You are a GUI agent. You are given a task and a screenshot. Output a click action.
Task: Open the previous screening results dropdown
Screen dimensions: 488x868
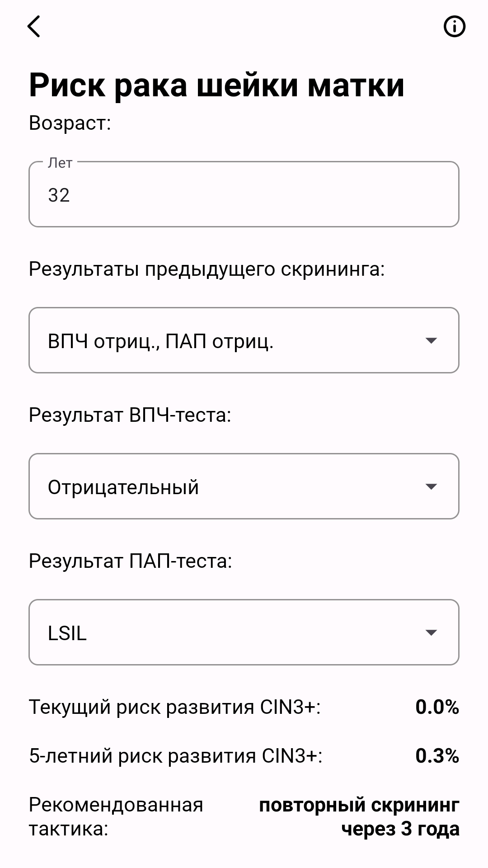pyautogui.click(x=244, y=340)
